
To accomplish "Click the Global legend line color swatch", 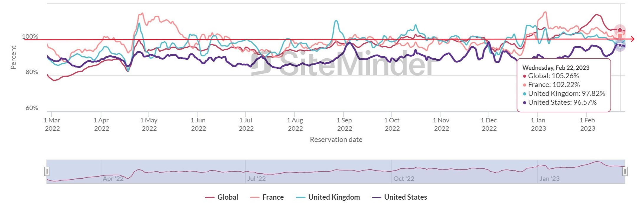I will [210, 197].
